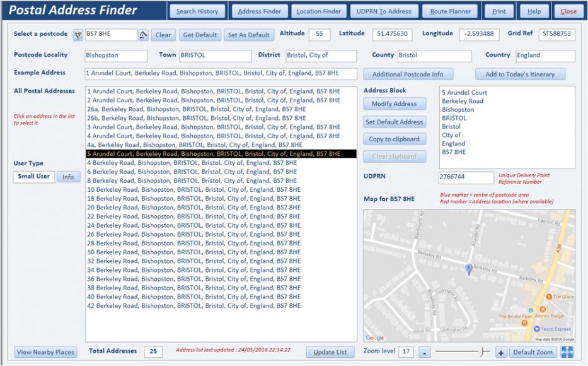Click the Example Address field
Image resolution: width=588 pixels, height=366 pixels.
[x=221, y=74]
